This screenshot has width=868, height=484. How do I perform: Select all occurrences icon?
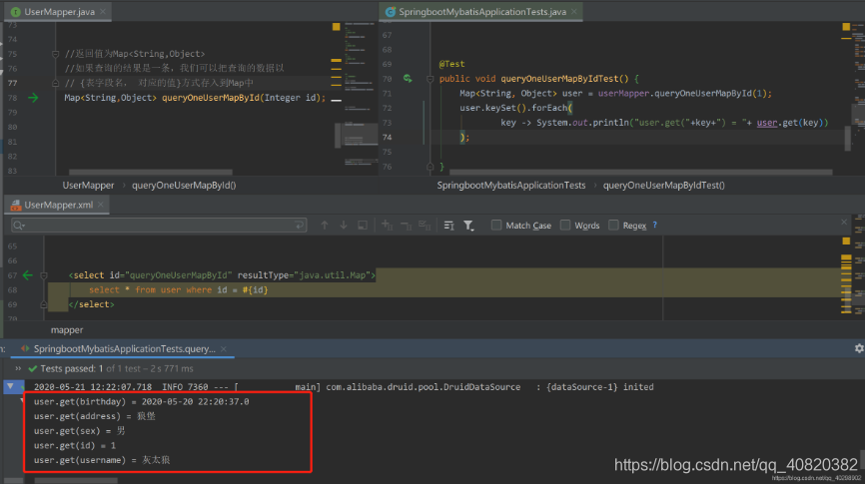(425, 226)
